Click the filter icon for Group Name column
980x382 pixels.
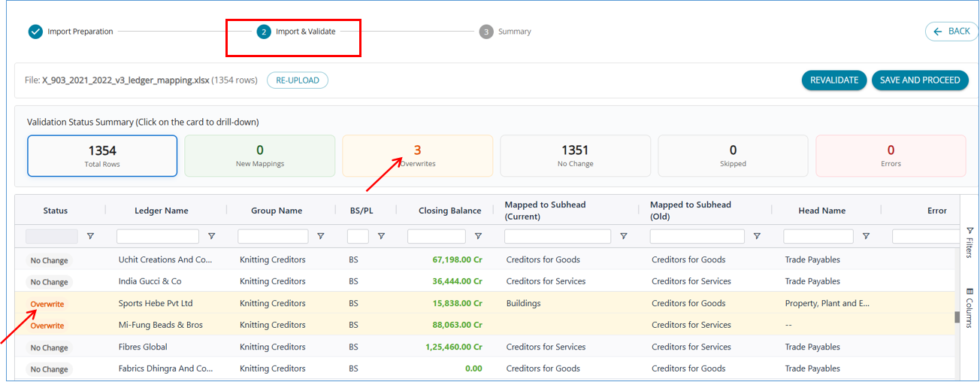tap(320, 236)
